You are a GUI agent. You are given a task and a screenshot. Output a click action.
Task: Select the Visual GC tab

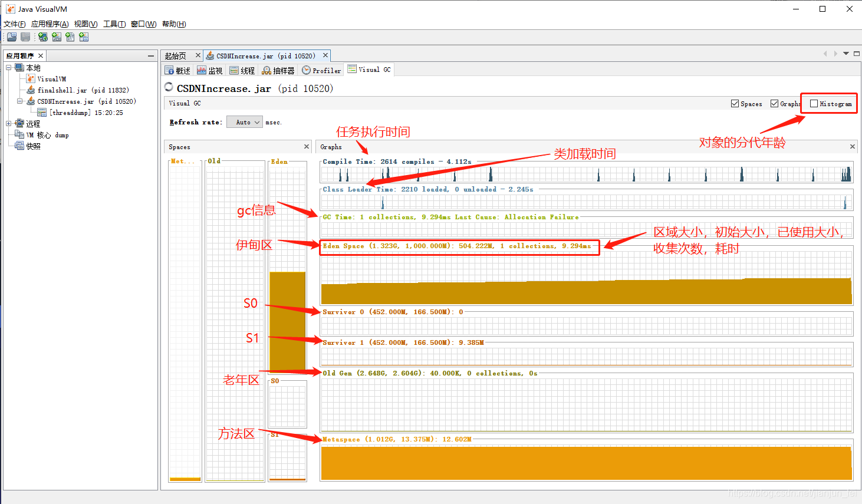tap(370, 70)
